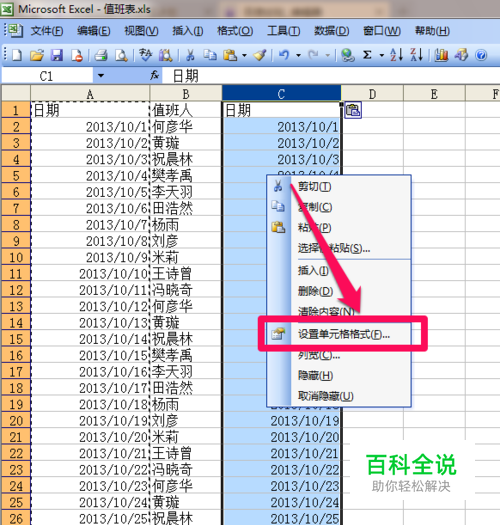
Task: Click cell B17 containing 李天羽
Action: tap(186, 371)
